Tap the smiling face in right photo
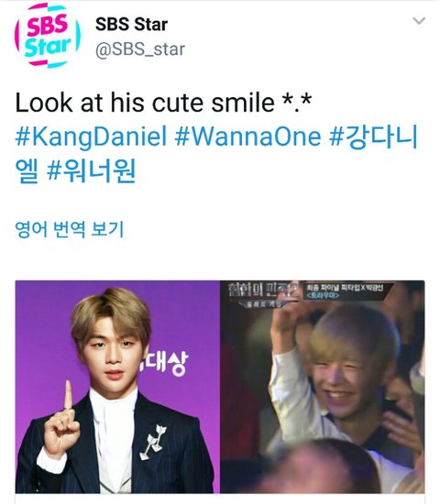This screenshot has height=504, width=440. click(x=341, y=382)
